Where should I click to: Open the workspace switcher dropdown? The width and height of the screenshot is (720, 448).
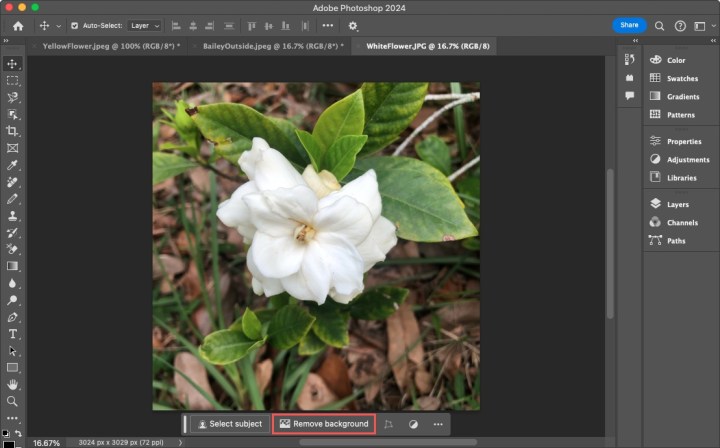(x=702, y=25)
